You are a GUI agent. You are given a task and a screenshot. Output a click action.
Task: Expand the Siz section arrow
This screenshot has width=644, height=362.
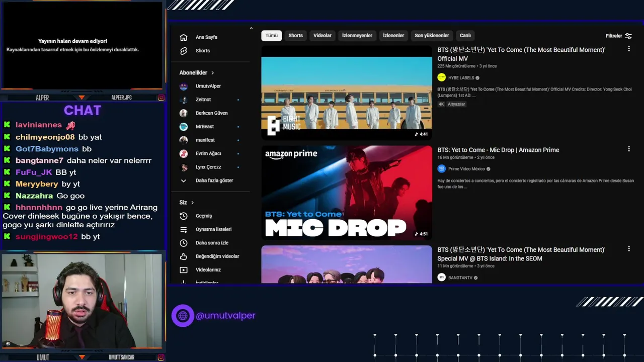pyautogui.click(x=192, y=203)
